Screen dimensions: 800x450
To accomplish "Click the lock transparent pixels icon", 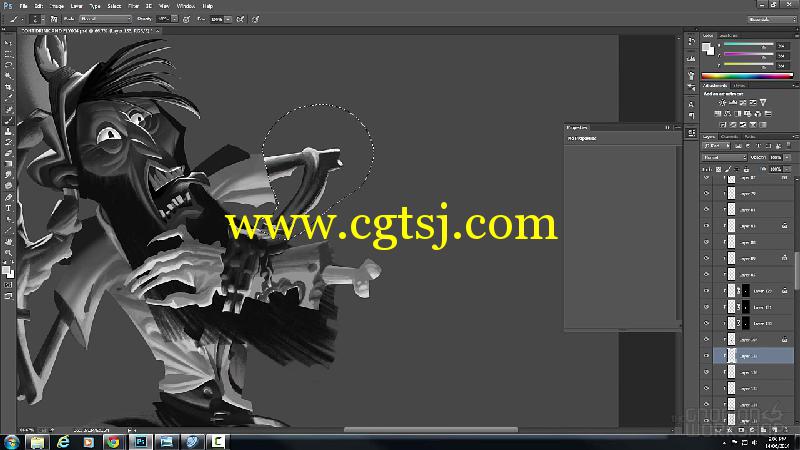I will coord(718,169).
